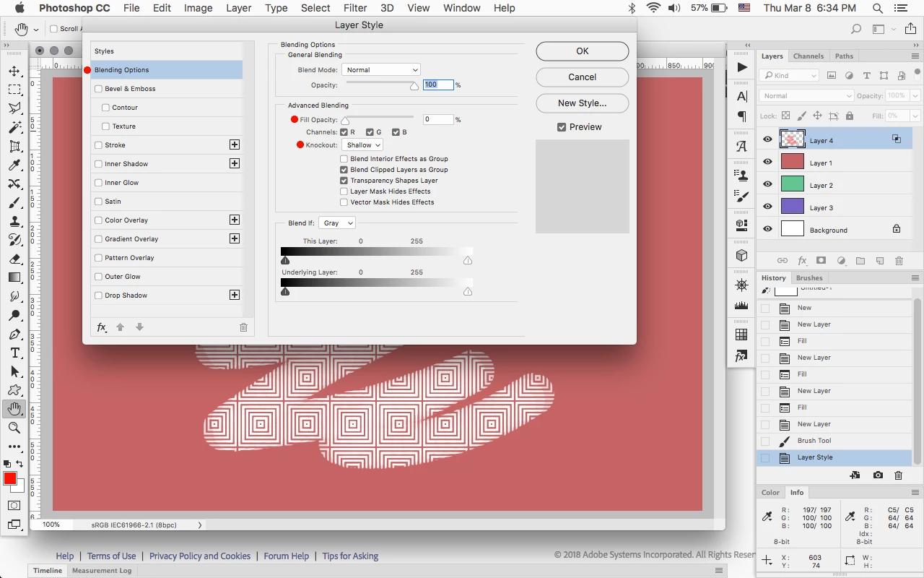Select the Crop tool
The width and height of the screenshot is (924, 578).
click(x=14, y=146)
